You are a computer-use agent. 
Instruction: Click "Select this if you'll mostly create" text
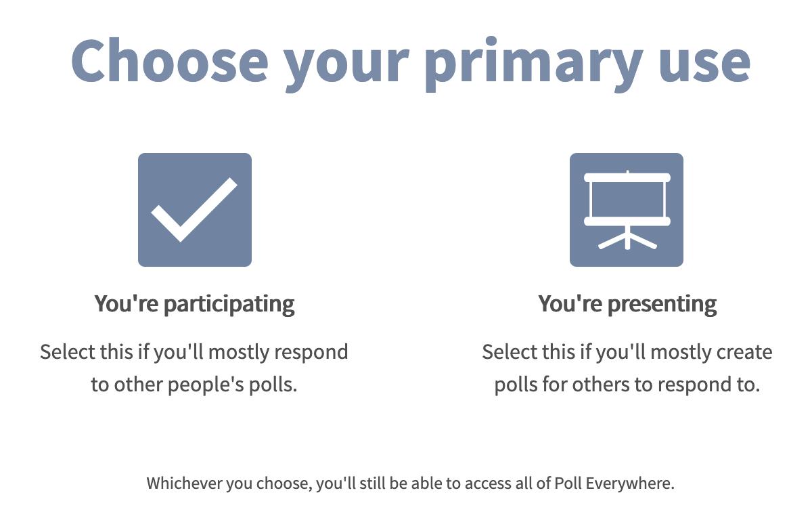pyautogui.click(x=627, y=352)
